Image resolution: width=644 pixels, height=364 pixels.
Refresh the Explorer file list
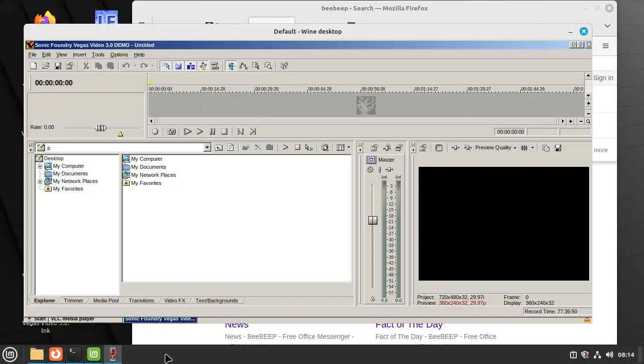coord(231,147)
